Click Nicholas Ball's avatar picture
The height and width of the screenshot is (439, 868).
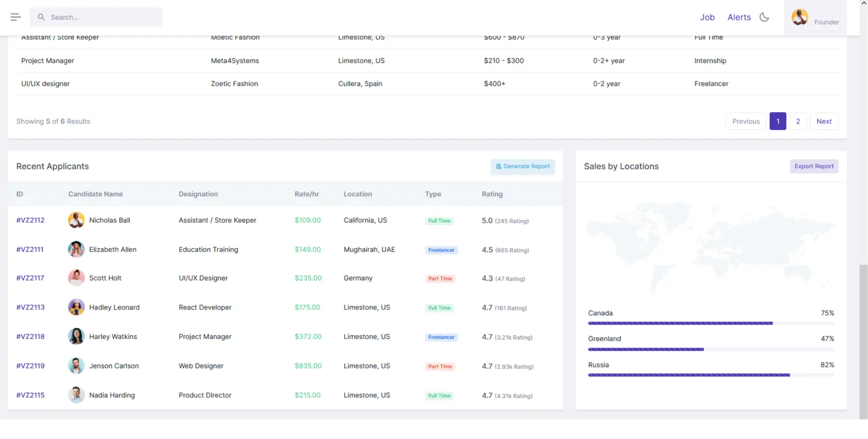pyautogui.click(x=76, y=220)
